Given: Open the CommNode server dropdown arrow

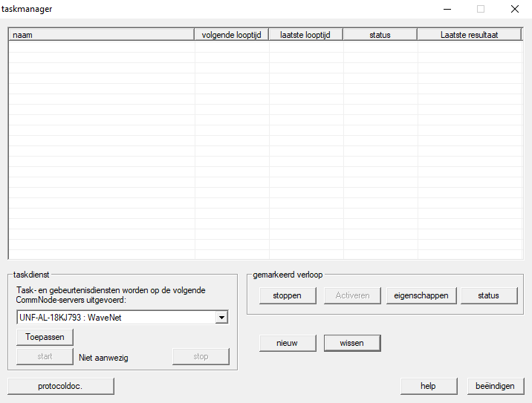Looking at the screenshot, I should [x=221, y=318].
